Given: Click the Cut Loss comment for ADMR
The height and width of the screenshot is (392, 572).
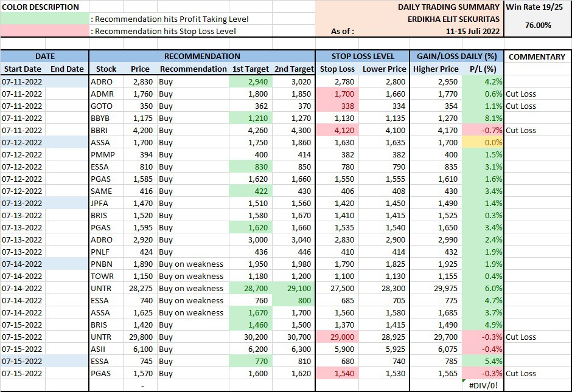Looking at the screenshot, I should pyautogui.click(x=521, y=94).
